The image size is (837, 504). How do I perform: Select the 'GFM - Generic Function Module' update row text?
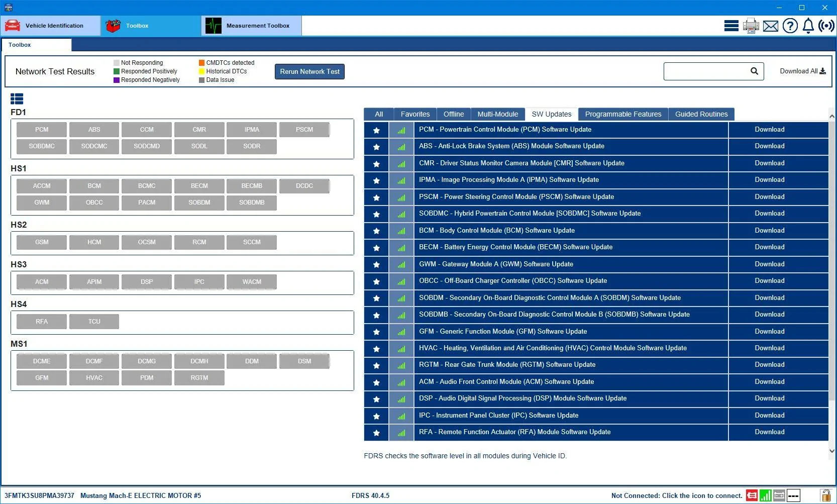click(503, 332)
